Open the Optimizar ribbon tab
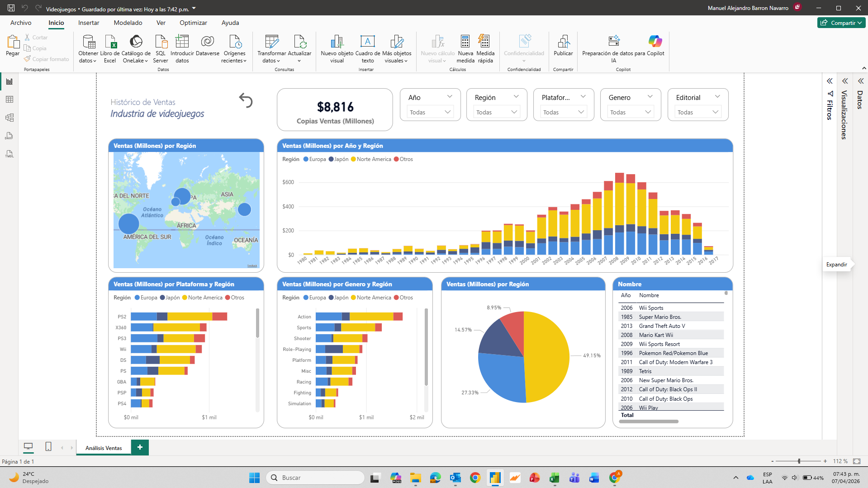The image size is (868, 488). click(x=193, y=23)
